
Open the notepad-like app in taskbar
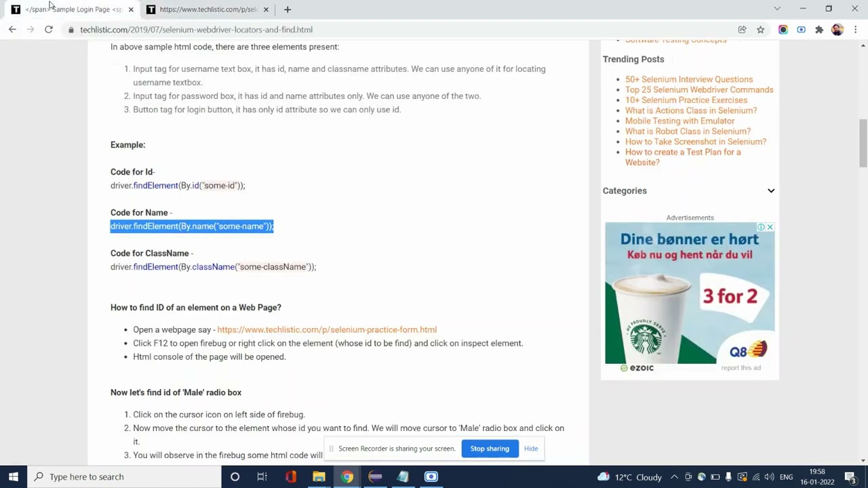(x=403, y=477)
